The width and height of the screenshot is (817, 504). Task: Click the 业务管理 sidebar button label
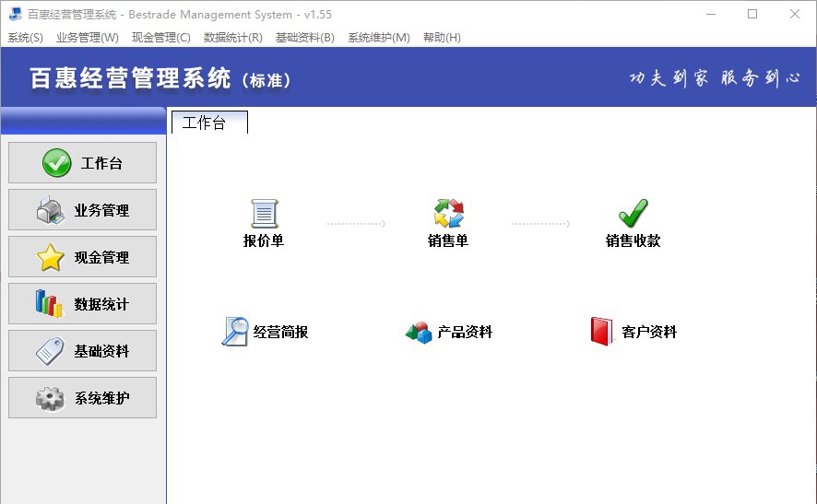[101, 210]
